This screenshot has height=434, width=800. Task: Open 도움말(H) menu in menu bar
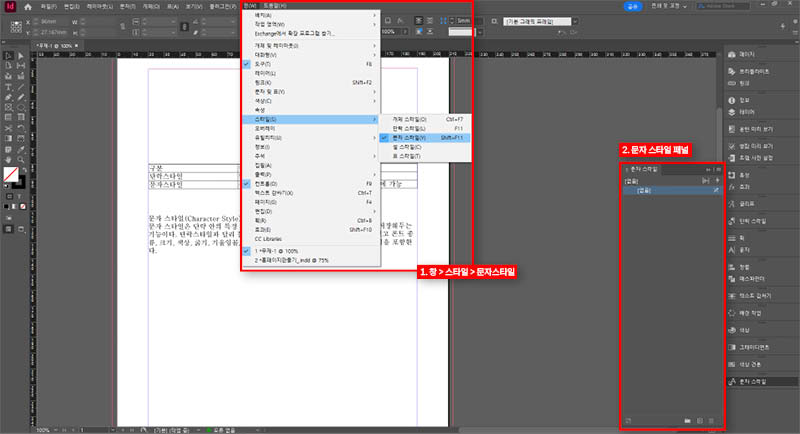click(x=274, y=6)
